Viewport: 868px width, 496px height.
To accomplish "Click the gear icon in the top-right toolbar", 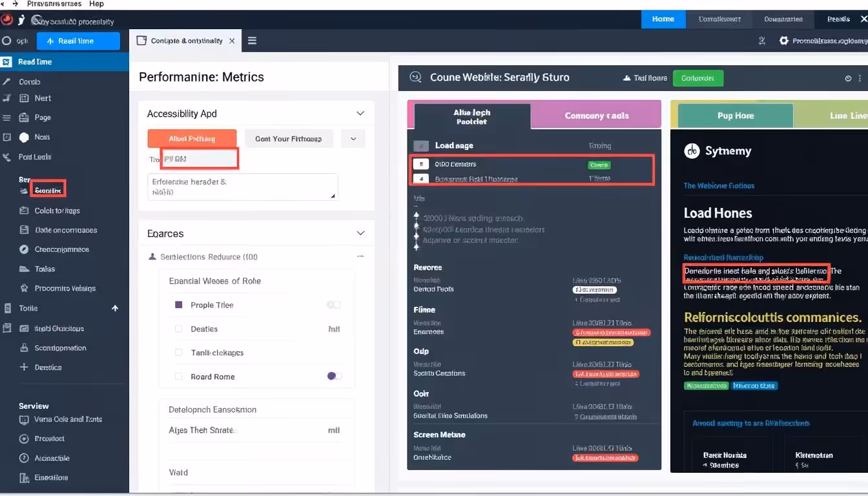I will (784, 41).
